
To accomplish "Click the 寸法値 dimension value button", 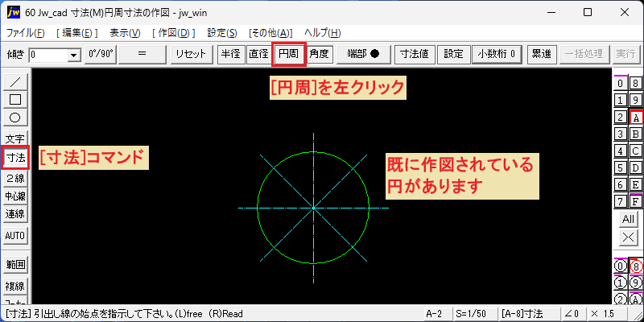I will click(x=415, y=54).
